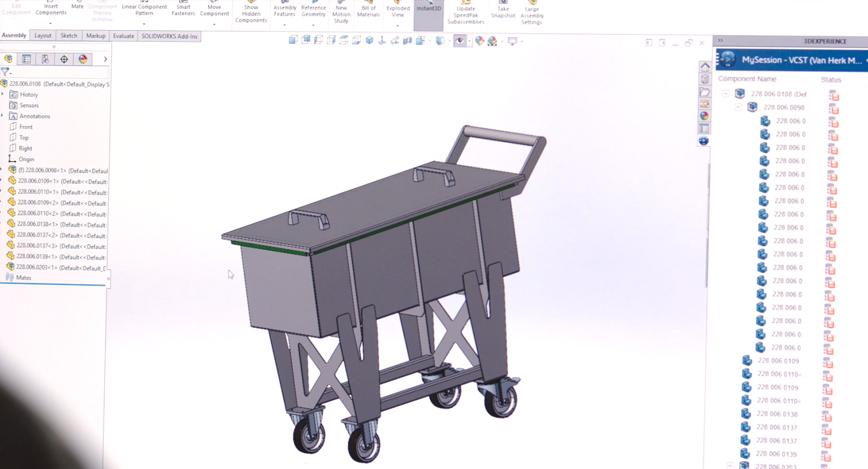868x469 pixels.
Task: Open Custom Properties icon in task pane
Action: point(704,128)
